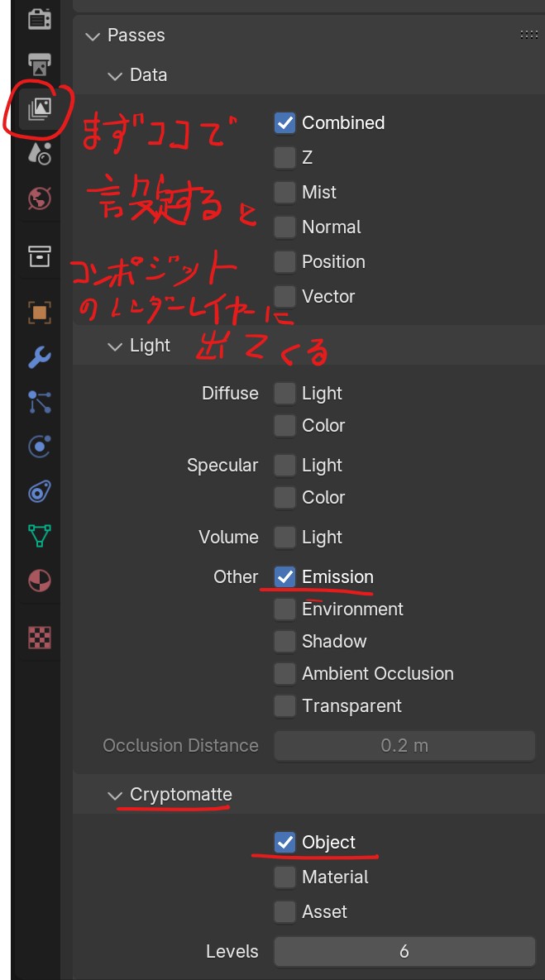Image resolution: width=545 pixels, height=980 pixels.
Task: Open the Texture properties checker tab
Action: pos(39,637)
